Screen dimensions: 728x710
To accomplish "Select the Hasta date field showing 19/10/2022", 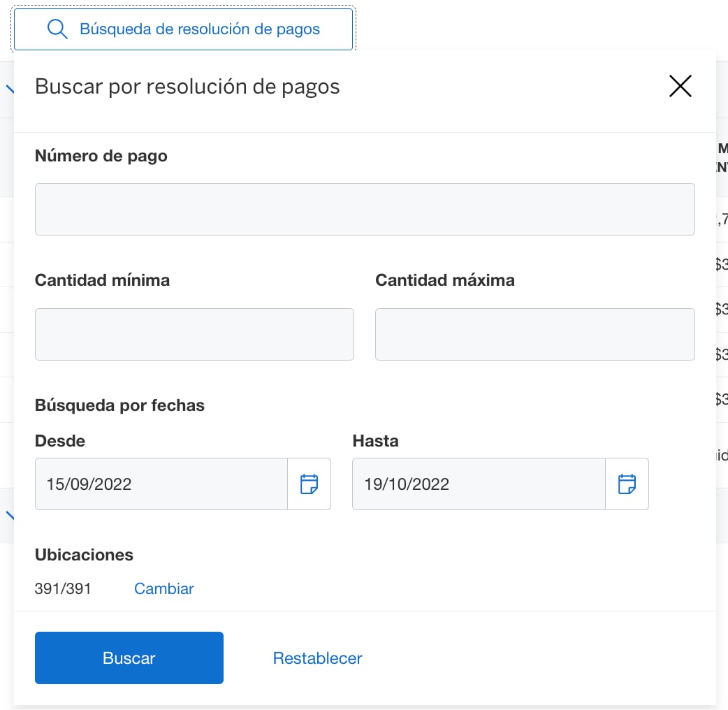I will (x=479, y=484).
